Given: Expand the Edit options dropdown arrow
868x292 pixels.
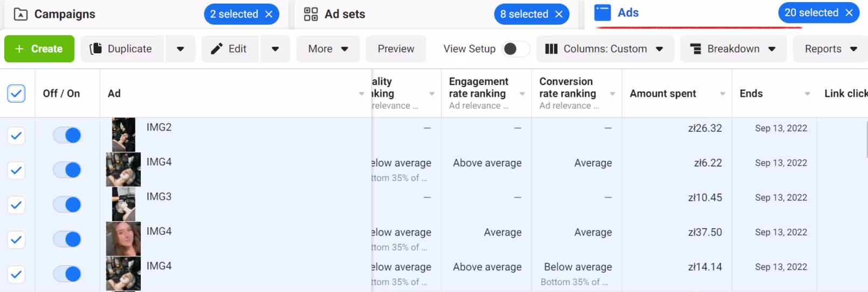Looking at the screenshot, I should pyautogui.click(x=275, y=49).
